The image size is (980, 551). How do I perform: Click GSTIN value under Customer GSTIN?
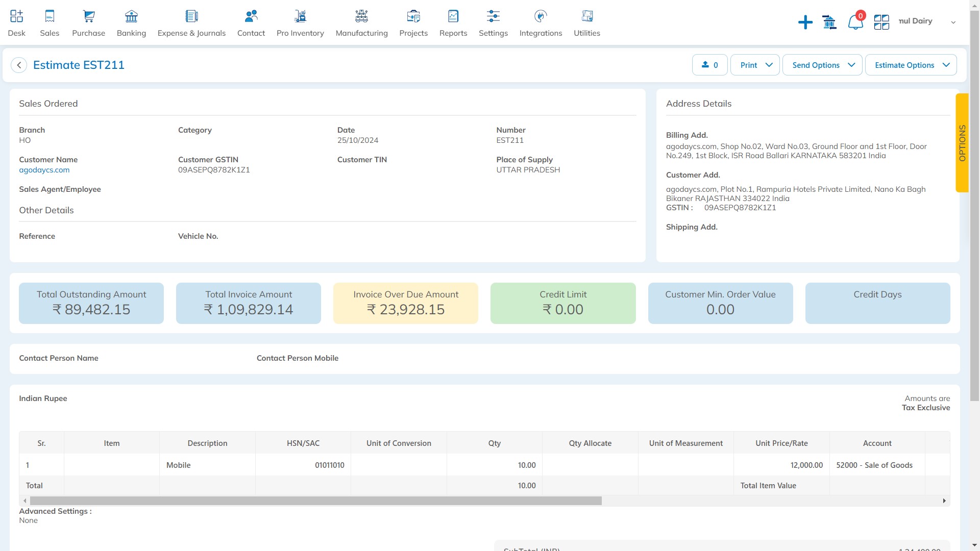214,170
